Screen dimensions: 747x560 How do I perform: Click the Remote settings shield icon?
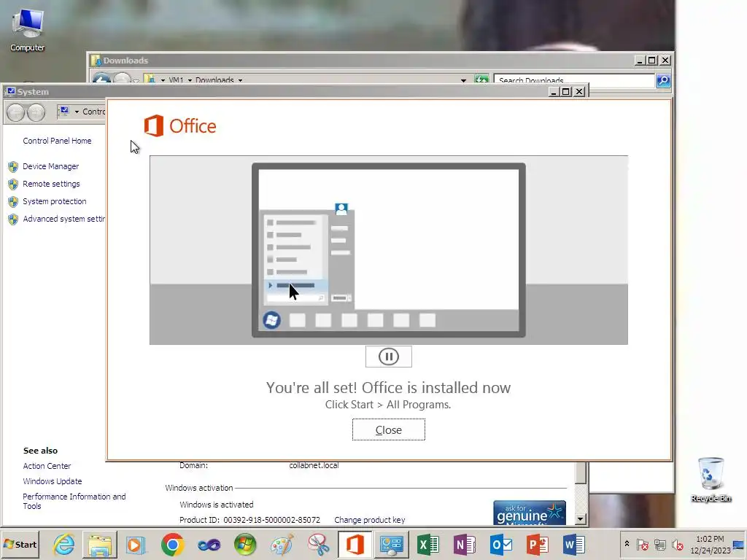tap(13, 184)
